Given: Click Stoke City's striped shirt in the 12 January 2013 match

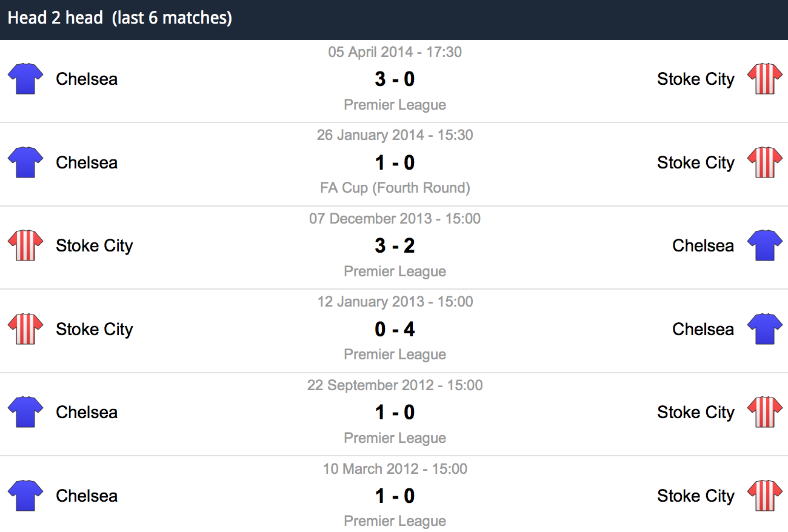Looking at the screenshot, I should pyautogui.click(x=25, y=329).
